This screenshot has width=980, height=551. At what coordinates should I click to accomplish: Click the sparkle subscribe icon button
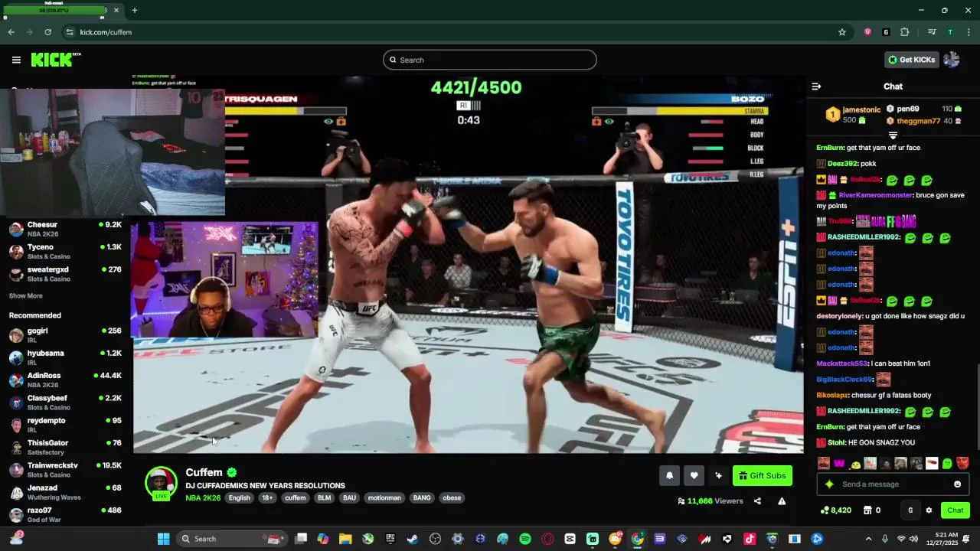coord(718,475)
